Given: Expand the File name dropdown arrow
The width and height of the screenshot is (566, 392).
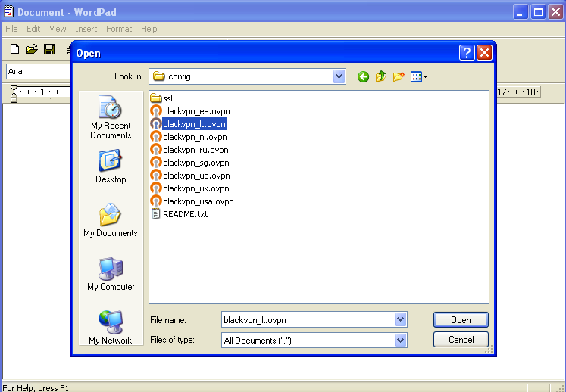Looking at the screenshot, I should [400, 319].
